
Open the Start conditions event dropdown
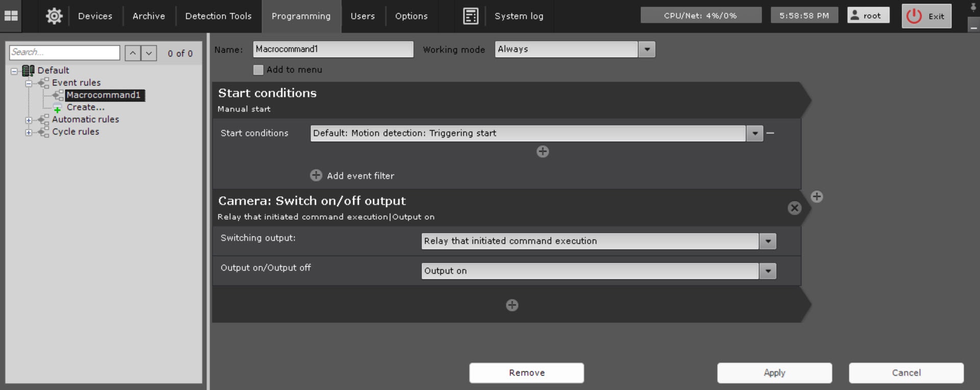click(x=754, y=134)
